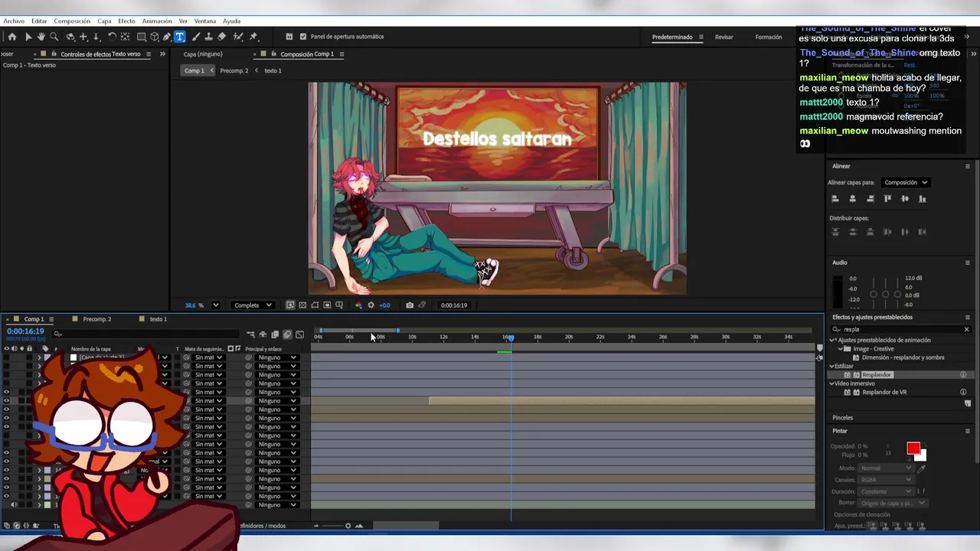Select the Puppet Pin tool
Image resolution: width=980 pixels, height=551 pixels.
[x=253, y=37]
